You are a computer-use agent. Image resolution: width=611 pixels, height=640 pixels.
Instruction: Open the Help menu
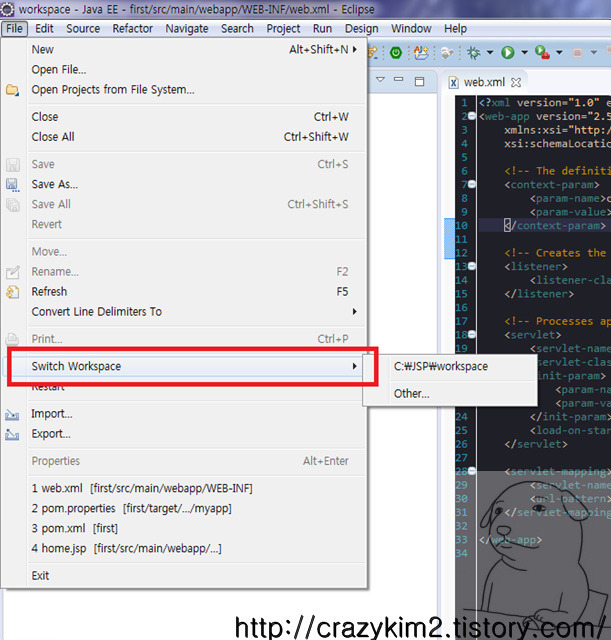[455, 29]
